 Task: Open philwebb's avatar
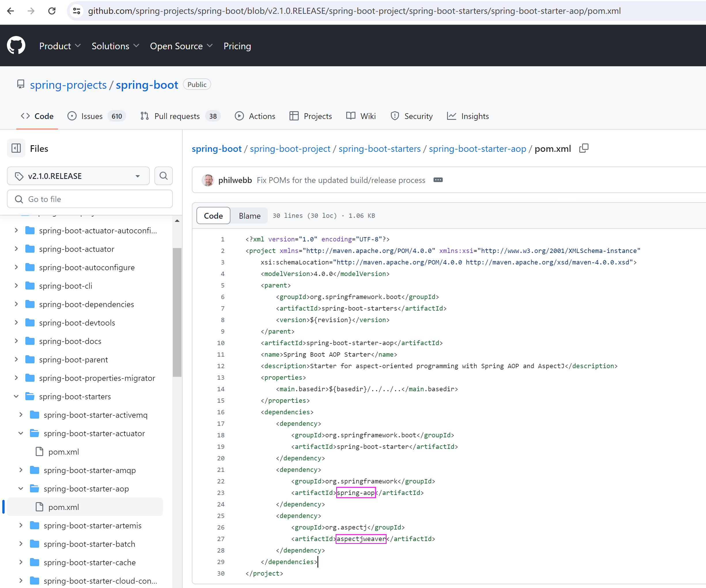pyautogui.click(x=208, y=180)
